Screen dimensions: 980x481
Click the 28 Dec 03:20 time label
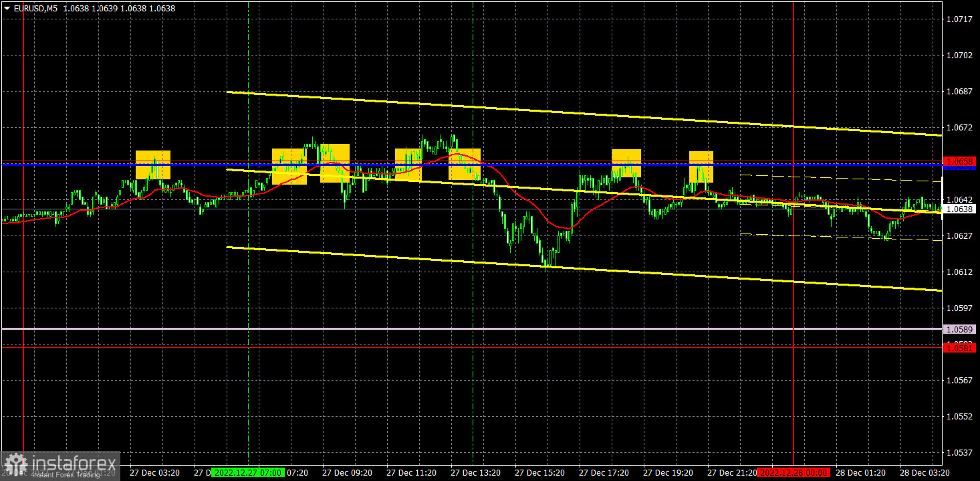pos(925,472)
